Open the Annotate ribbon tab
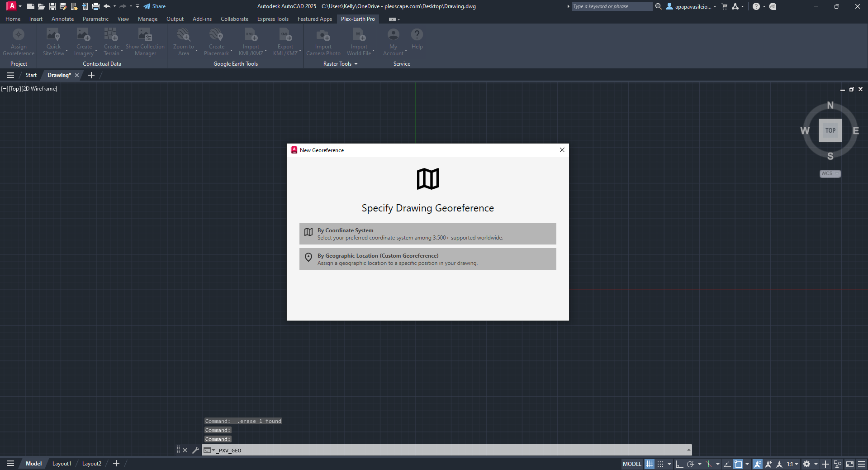Screen dimensions: 868x470 click(x=62, y=19)
